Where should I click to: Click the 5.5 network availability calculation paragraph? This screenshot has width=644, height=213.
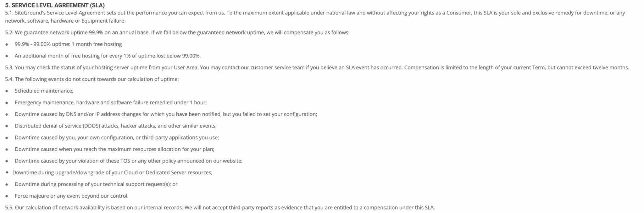click(220, 207)
